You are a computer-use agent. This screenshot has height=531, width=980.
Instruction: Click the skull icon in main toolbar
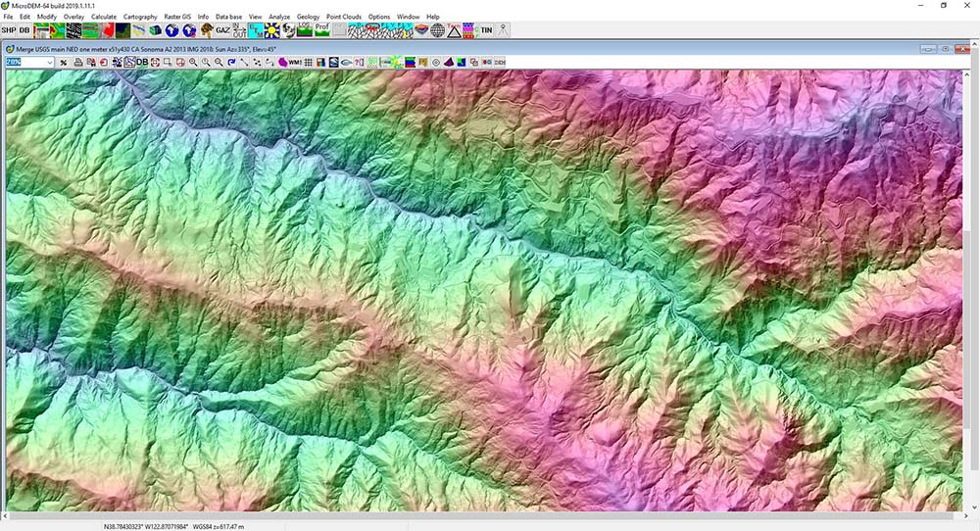pos(288,30)
